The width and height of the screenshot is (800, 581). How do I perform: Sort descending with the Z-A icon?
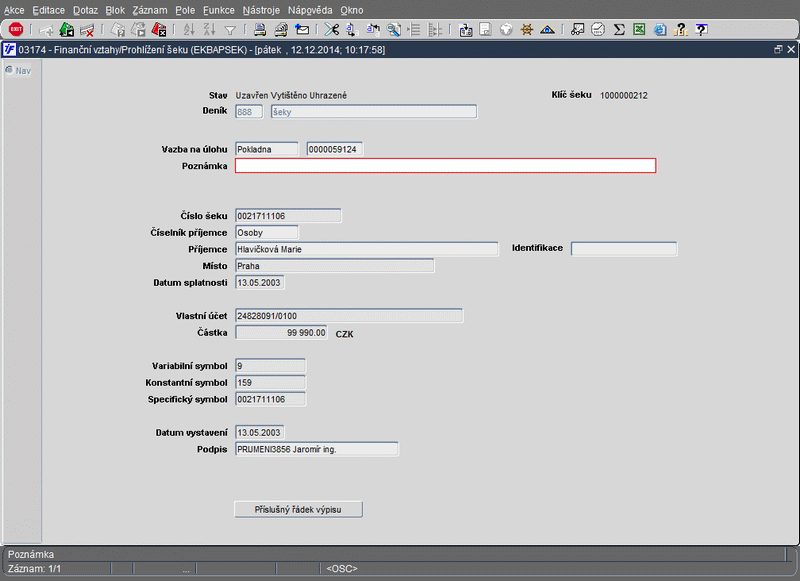[x=209, y=30]
